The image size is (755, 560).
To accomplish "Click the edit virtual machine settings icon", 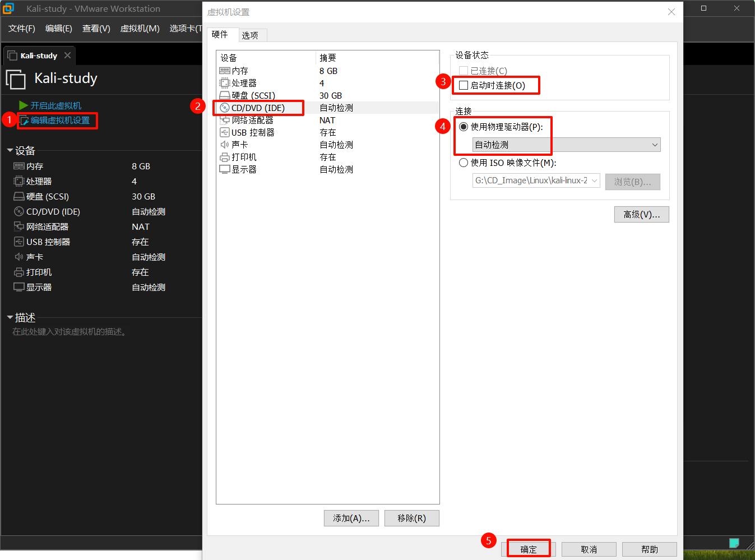I will tap(24, 121).
